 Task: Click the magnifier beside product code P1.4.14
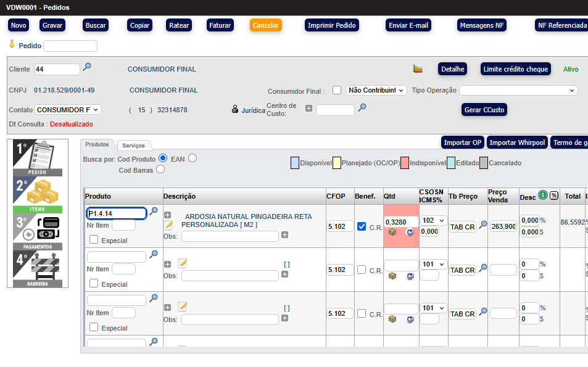[154, 211]
